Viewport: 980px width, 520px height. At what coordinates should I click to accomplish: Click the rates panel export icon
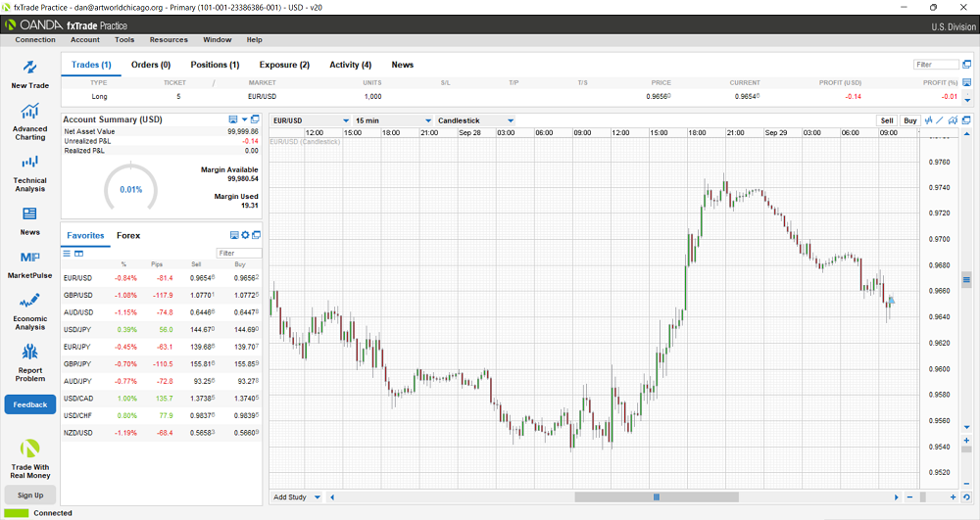click(x=234, y=235)
